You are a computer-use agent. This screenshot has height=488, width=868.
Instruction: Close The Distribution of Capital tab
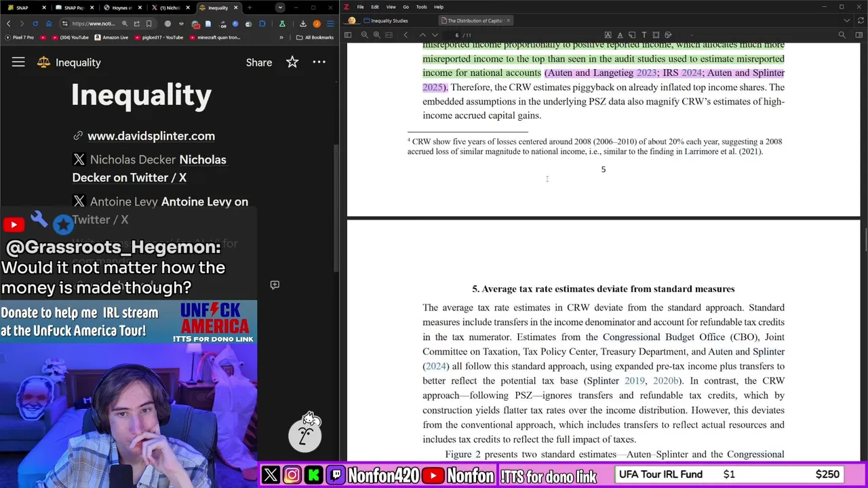(x=508, y=20)
